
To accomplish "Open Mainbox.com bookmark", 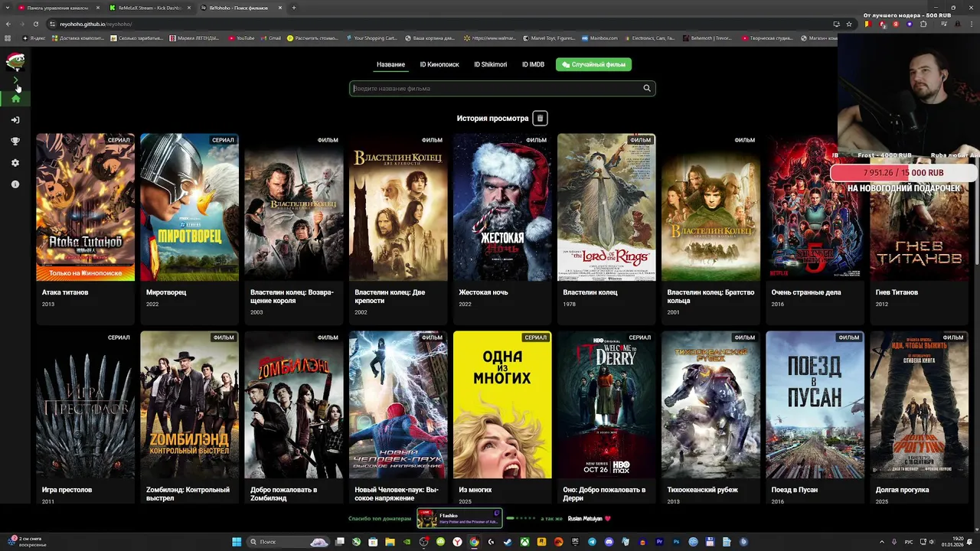I will pos(599,37).
